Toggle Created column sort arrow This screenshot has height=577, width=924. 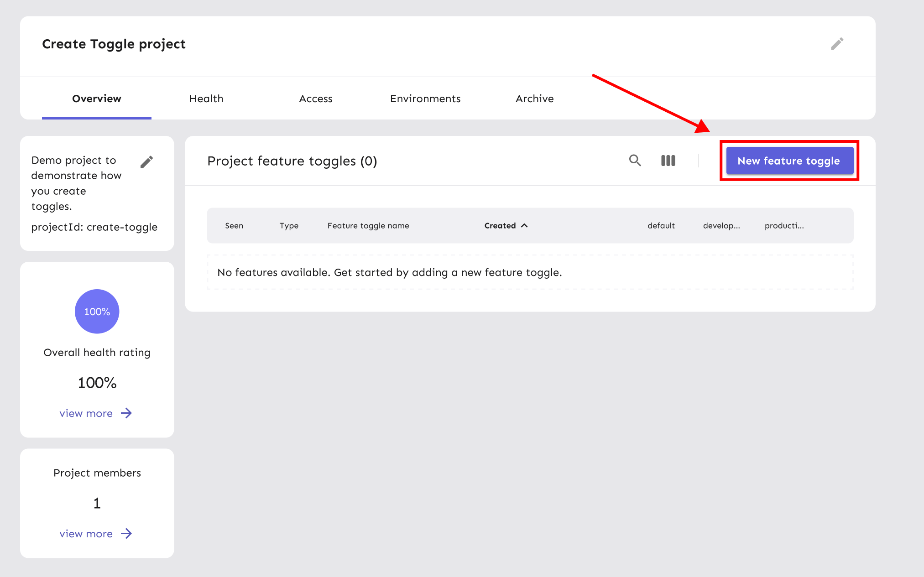525,226
